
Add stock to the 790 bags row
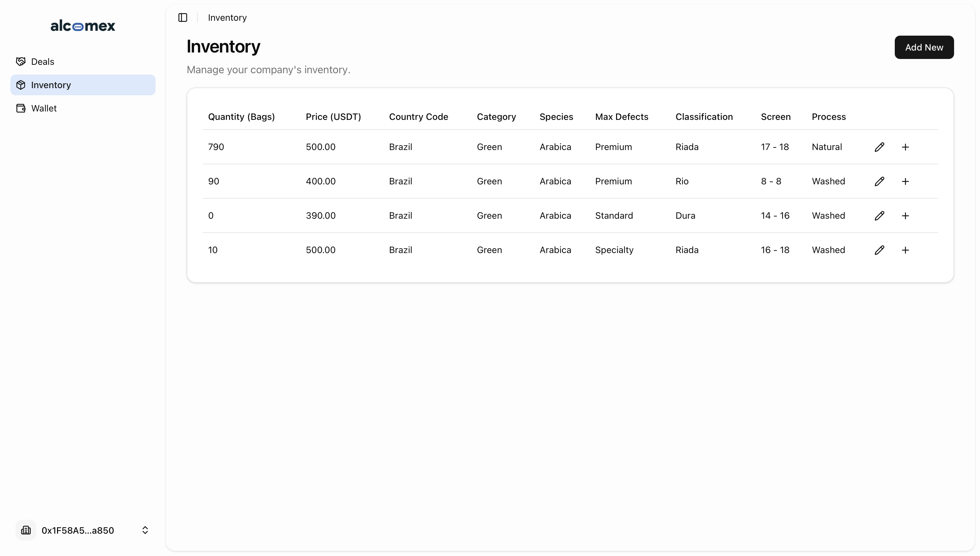pos(905,147)
